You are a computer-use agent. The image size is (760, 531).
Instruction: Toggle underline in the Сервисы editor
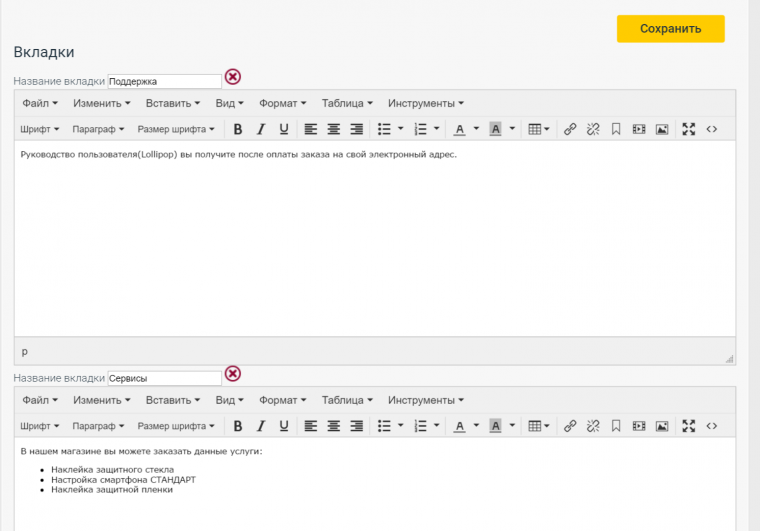coord(284,426)
